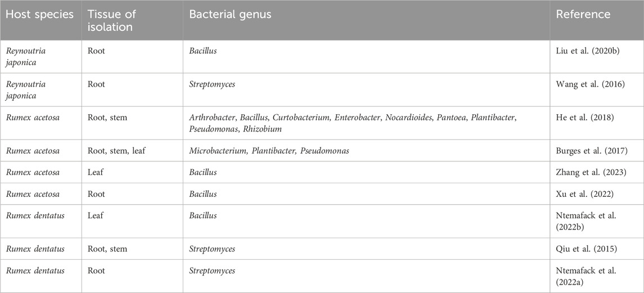Viewport: 644px width, 293px height.
Task: Click the Root, stem, leaf tissue cell
Action: (x=117, y=151)
